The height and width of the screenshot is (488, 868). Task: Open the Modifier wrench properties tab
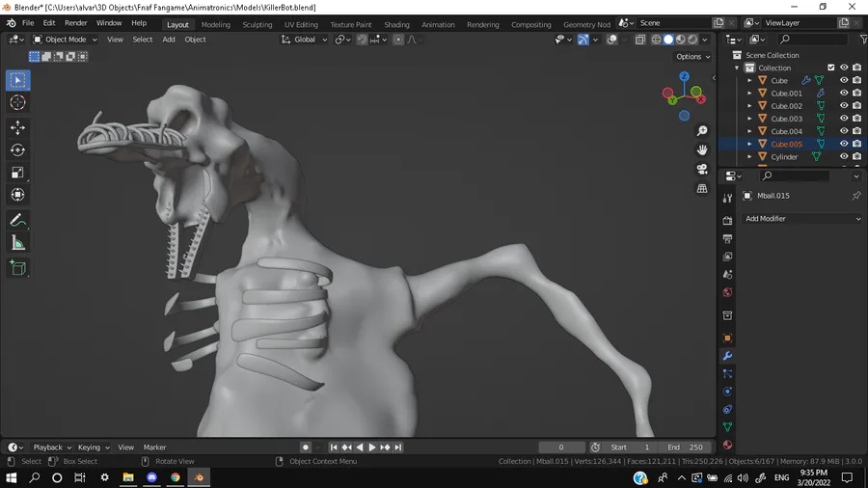(727, 356)
